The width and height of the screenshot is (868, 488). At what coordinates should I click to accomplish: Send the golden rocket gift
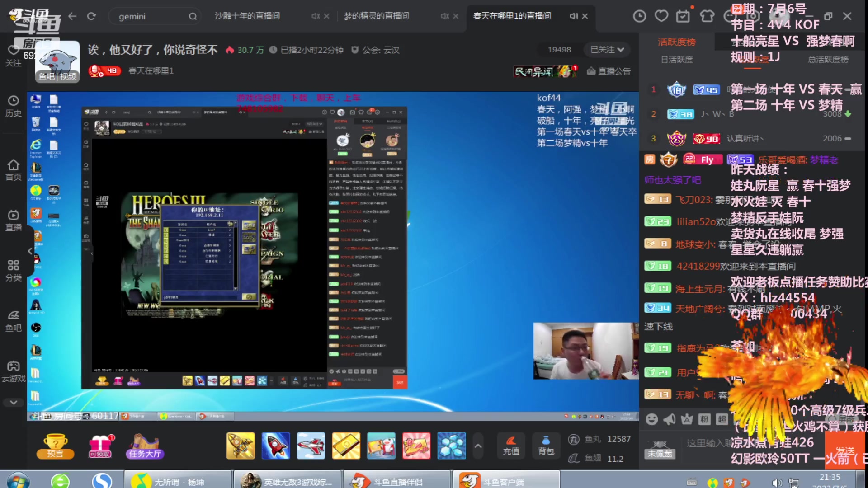(241, 446)
